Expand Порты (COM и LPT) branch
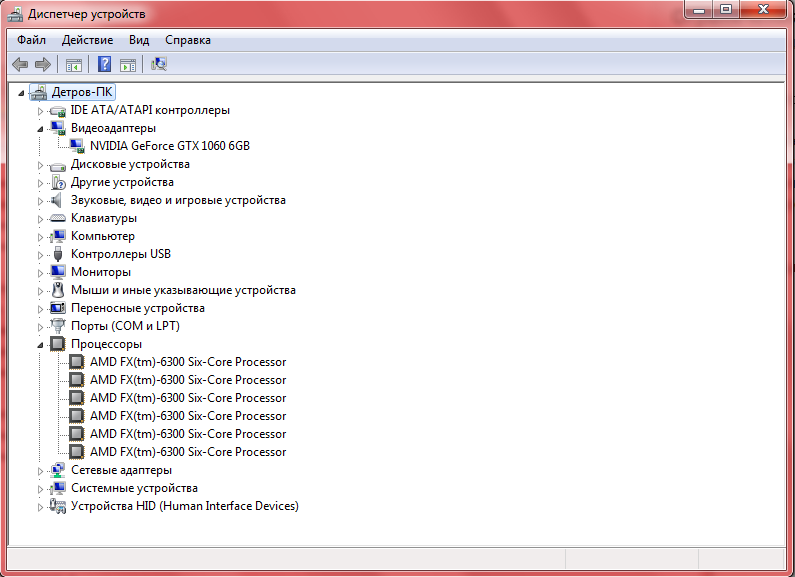This screenshot has height=577, width=795. [x=41, y=327]
